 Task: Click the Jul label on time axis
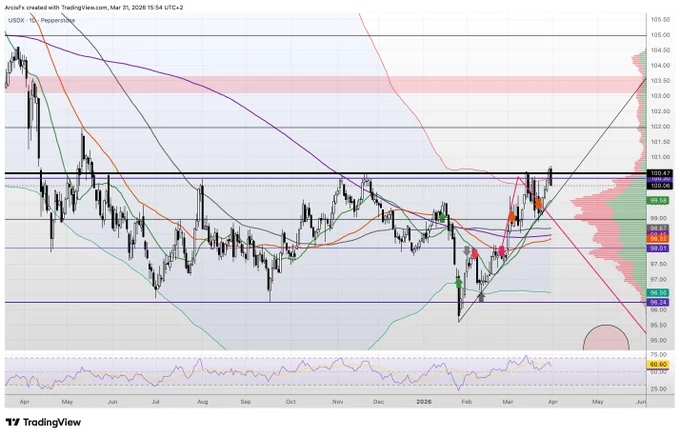point(155,402)
